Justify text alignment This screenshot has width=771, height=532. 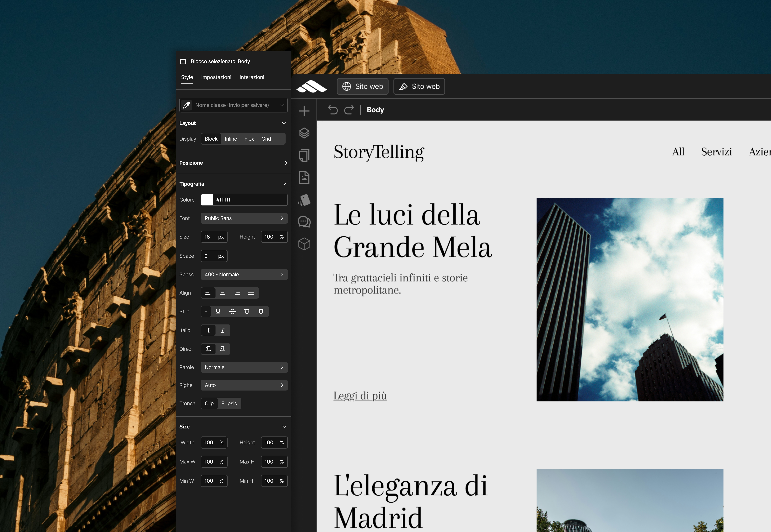pos(251,293)
